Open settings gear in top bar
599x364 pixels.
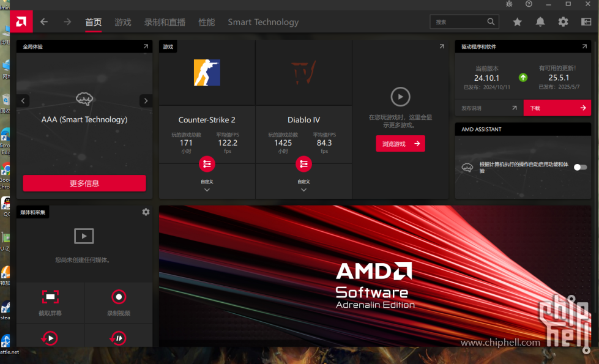point(563,22)
